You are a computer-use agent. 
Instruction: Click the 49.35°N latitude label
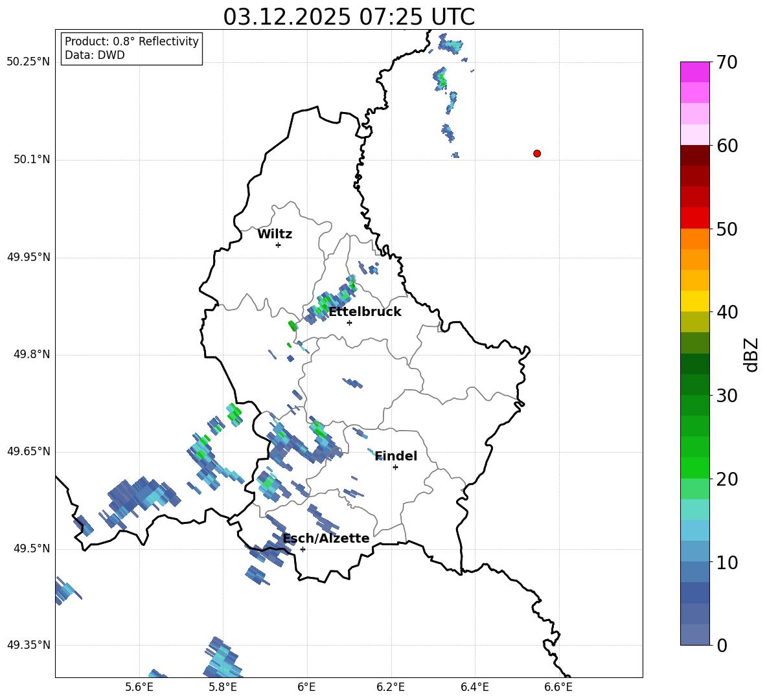point(29,645)
